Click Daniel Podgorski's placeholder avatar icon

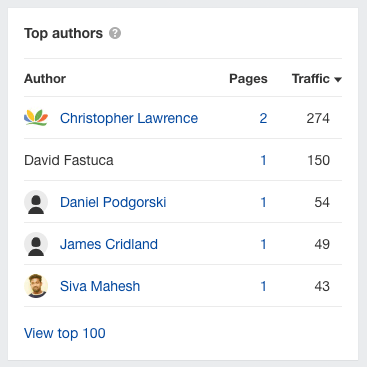36,202
